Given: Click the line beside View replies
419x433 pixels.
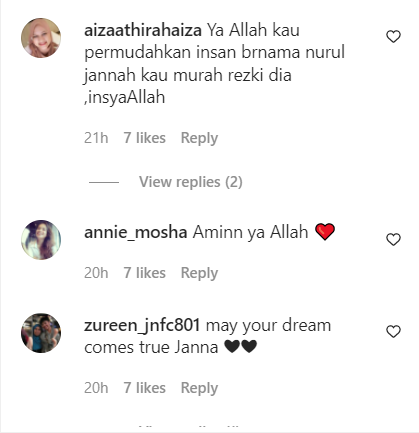Looking at the screenshot, I should pyautogui.click(x=104, y=182).
